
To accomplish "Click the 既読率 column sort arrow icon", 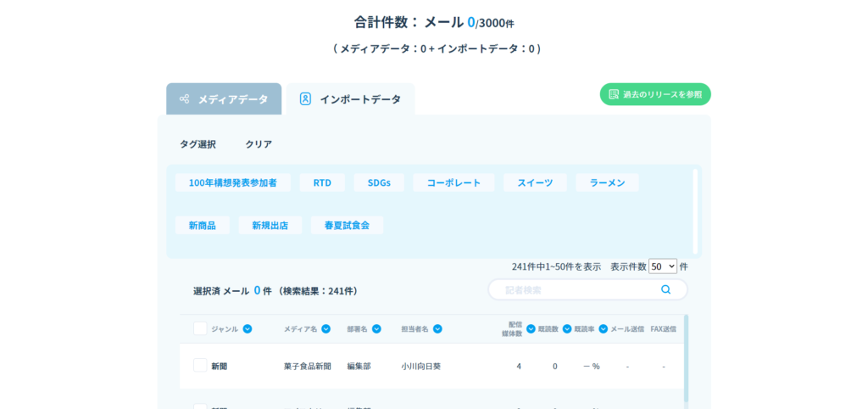I will [604, 329].
